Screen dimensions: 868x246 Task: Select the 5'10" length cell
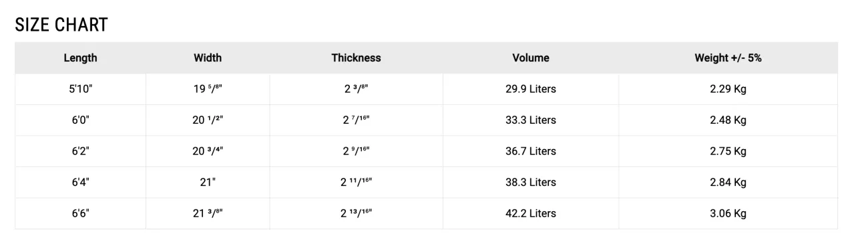point(81,90)
